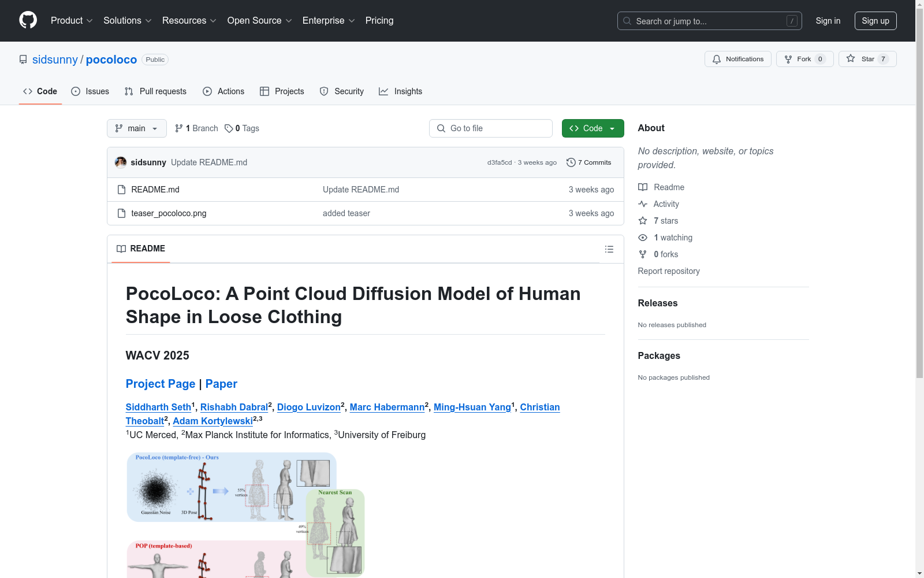The image size is (924, 578).
Task: Open the green Code dropdown button
Action: click(x=593, y=128)
